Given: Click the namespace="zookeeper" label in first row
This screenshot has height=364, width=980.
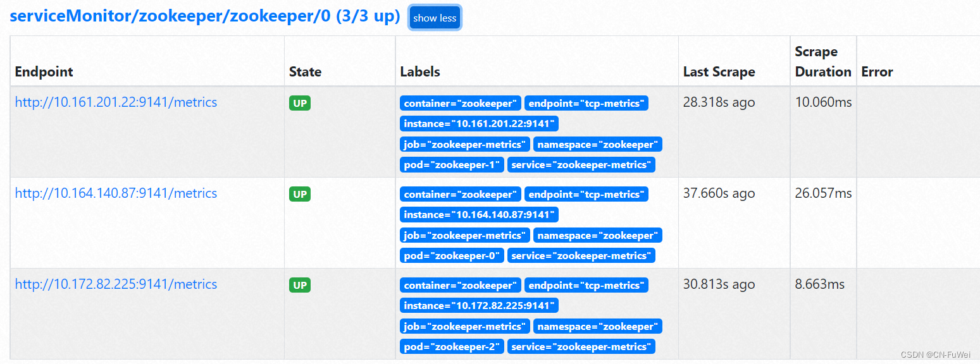Looking at the screenshot, I should click(598, 144).
